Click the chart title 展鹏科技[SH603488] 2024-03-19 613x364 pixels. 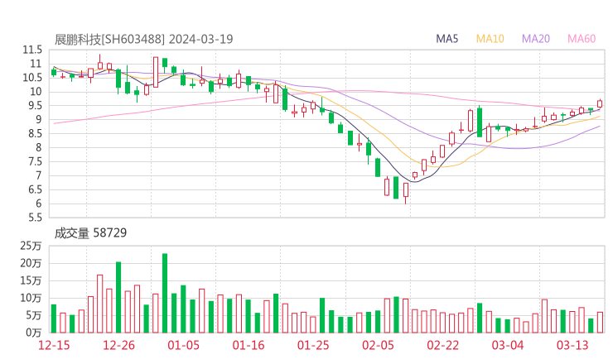coord(143,39)
